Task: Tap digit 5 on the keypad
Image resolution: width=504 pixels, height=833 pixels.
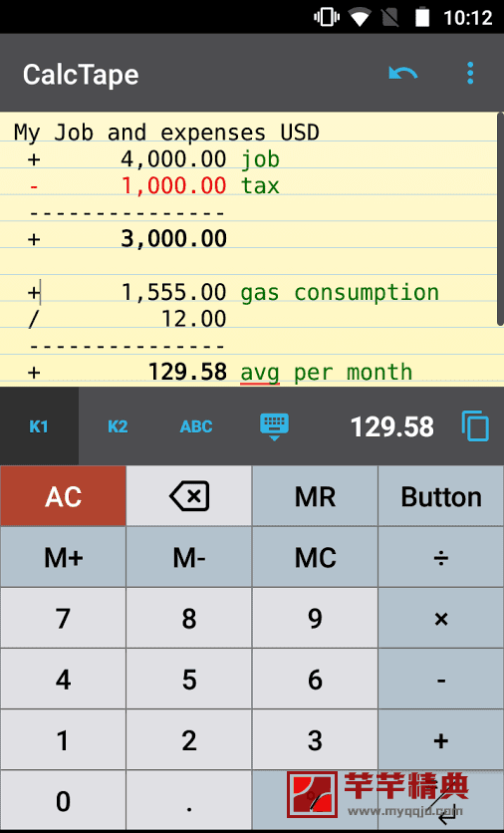Action: click(x=189, y=680)
